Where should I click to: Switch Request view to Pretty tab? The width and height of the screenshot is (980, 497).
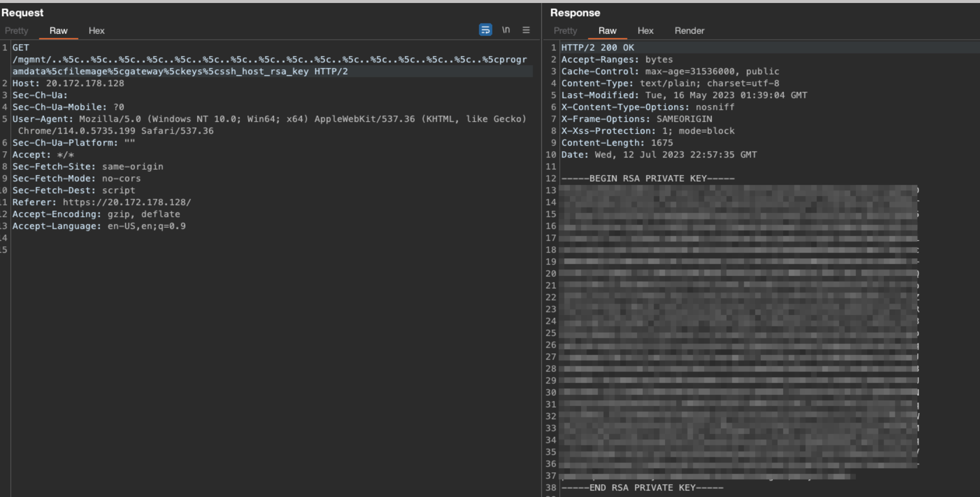point(17,31)
